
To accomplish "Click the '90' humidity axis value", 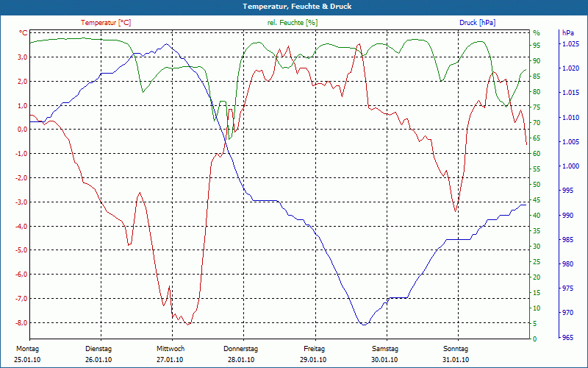I will [537, 61].
